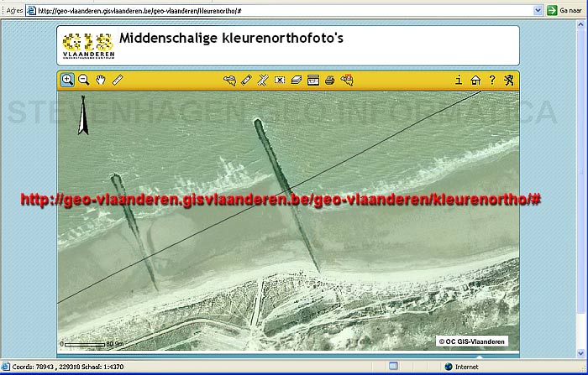Focus the address URL field
Screen dimensions: 588x375
[x=285, y=11]
